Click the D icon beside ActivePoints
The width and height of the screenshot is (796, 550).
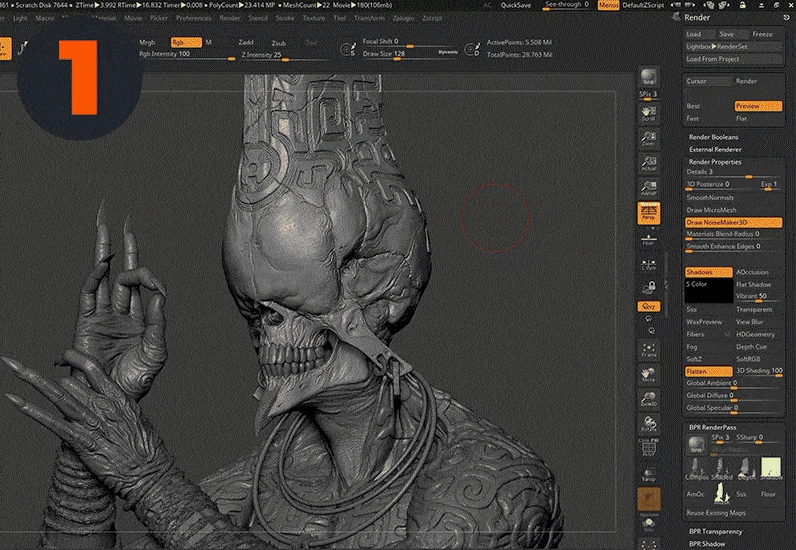point(472,49)
